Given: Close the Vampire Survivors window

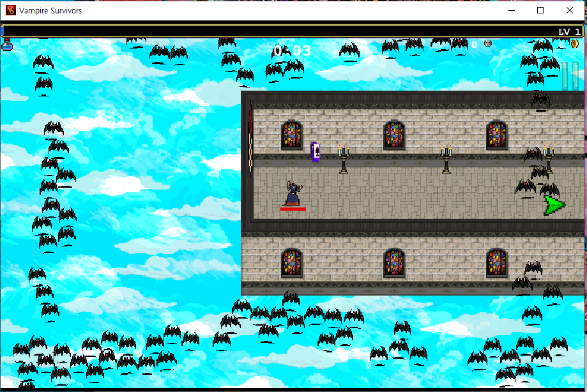Looking at the screenshot, I should tap(569, 10).
